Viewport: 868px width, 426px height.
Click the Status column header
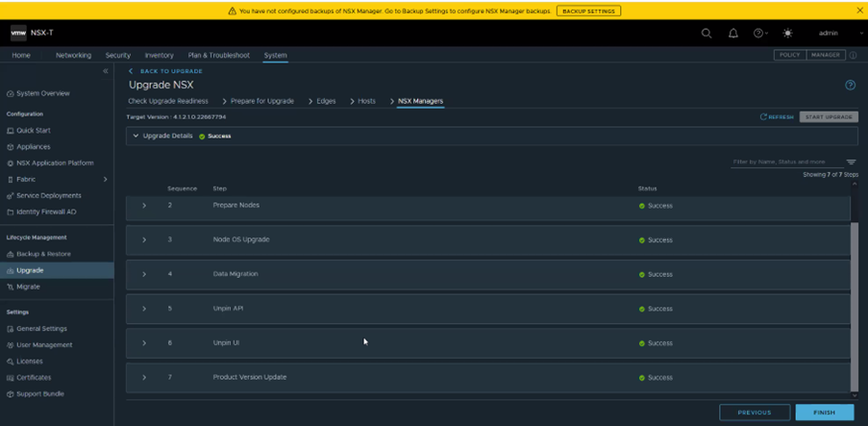(647, 188)
